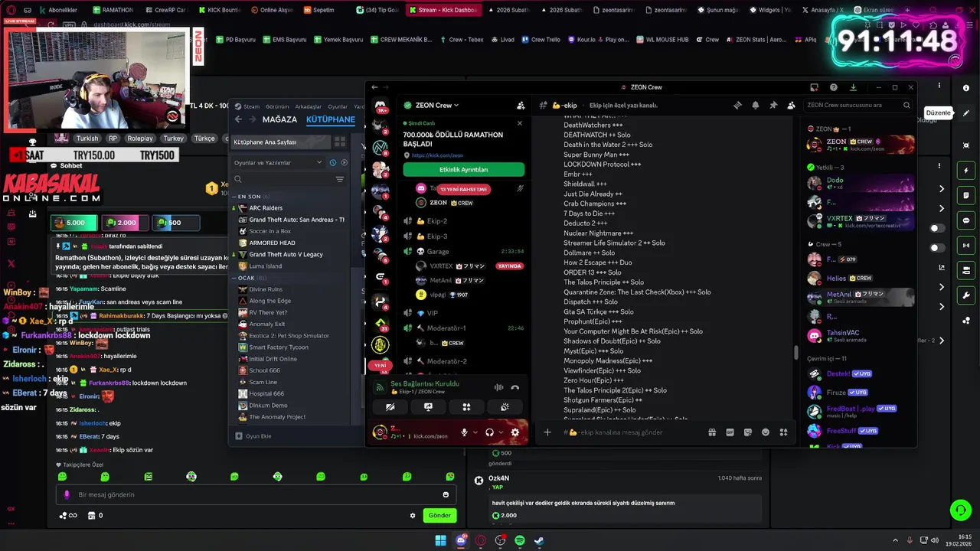Focus Kick chat message input field
Image resolution: width=980 pixels, height=551 pixels.
(x=256, y=494)
